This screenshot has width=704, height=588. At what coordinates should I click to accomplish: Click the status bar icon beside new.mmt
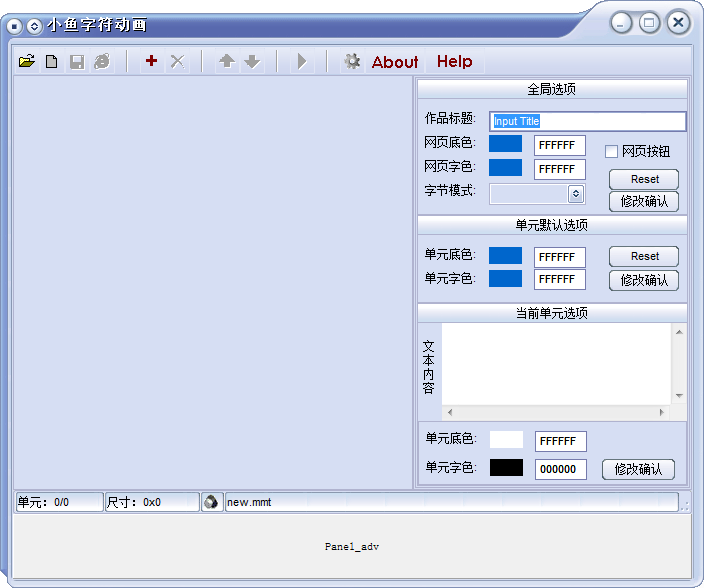click(x=211, y=502)
